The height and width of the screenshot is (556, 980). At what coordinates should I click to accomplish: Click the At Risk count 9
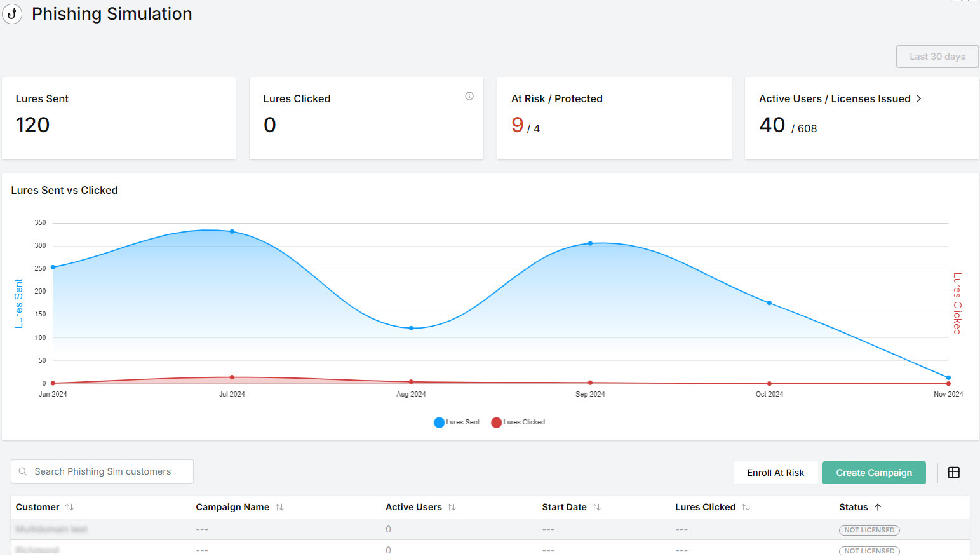[518, 125]
